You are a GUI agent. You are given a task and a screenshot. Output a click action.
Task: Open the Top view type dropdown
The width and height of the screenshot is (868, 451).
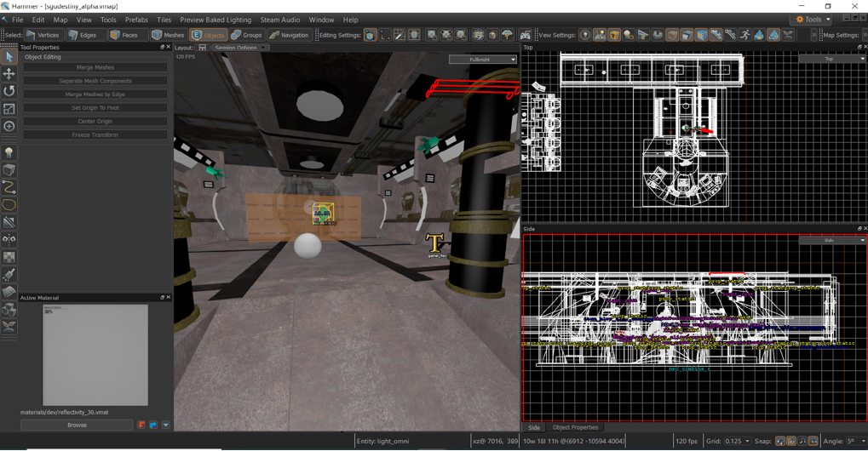[x=832, y=59]
